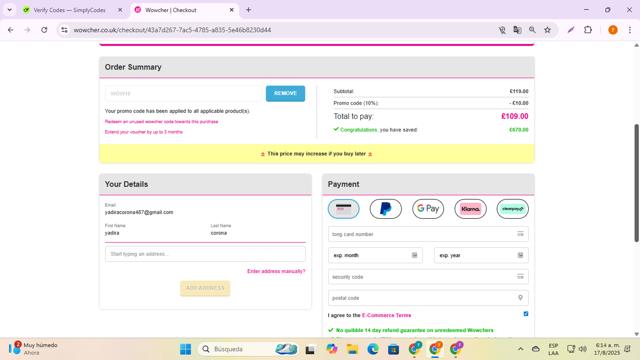640x360 pixels.
Task: Toggle the E-Commerce Terms agreement checkbox
Action: pos(526,314)
